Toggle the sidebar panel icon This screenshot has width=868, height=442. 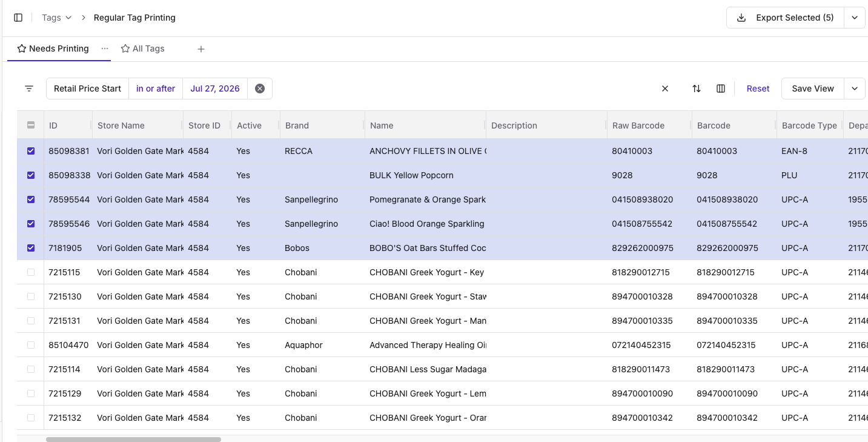point(18,18)
